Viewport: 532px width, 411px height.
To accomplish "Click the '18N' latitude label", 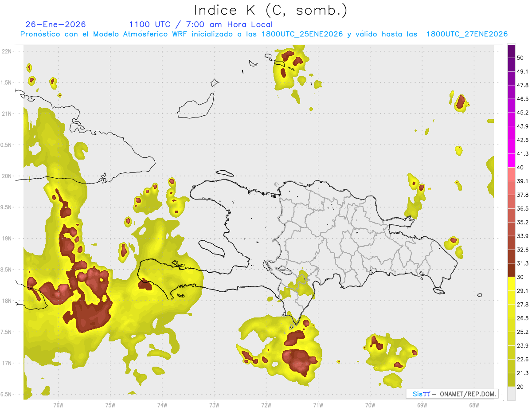I will coord(7,301).
